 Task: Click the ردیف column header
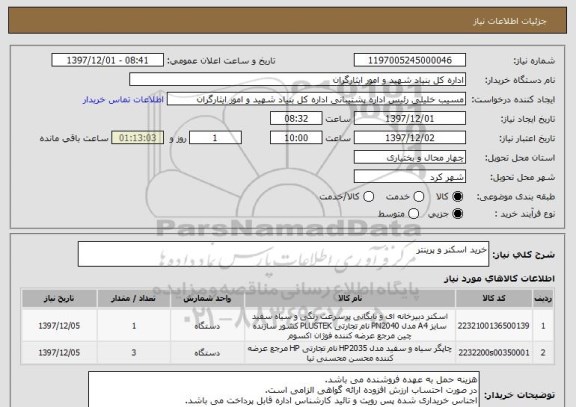pyautogui.click(x=543, y=298)
